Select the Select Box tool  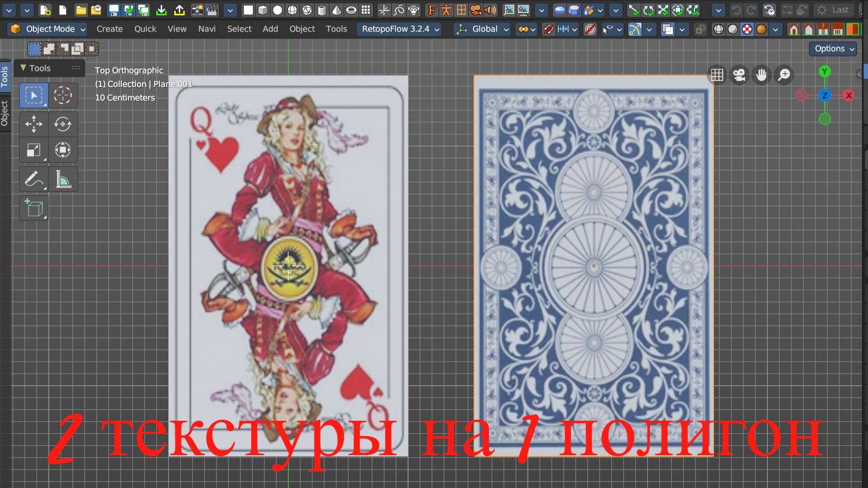(33, 95)
